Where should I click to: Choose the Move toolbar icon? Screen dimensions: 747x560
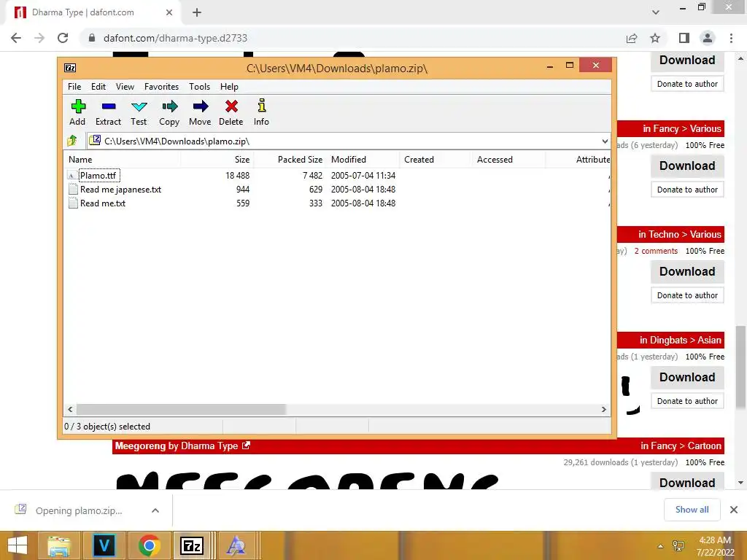point(200,106)
